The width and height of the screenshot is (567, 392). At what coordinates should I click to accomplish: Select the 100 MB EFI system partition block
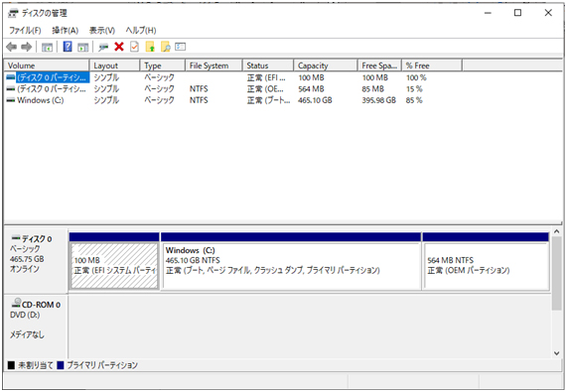coord(114,266)
